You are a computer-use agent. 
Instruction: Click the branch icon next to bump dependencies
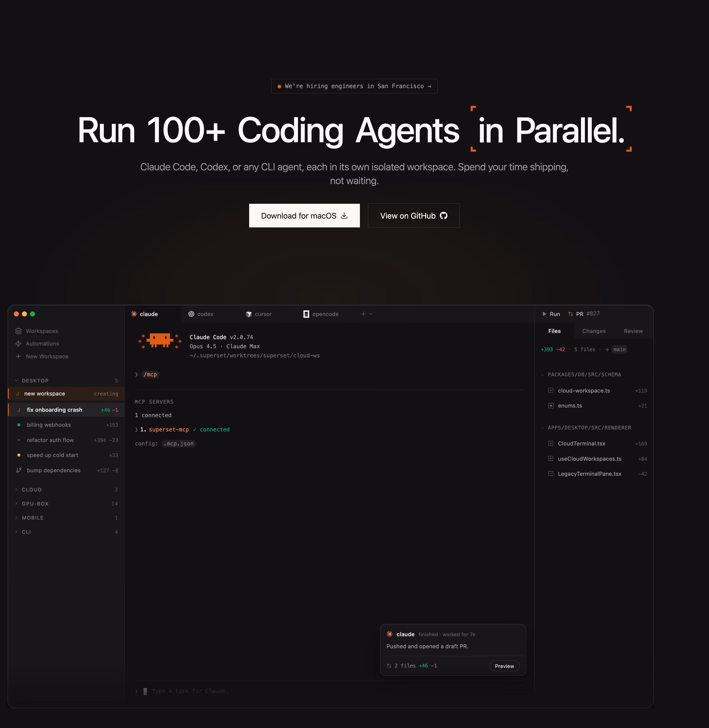coord(19,470)
